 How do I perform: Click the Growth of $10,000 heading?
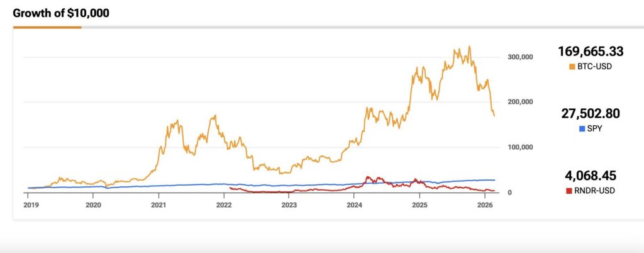click(61, 13)
